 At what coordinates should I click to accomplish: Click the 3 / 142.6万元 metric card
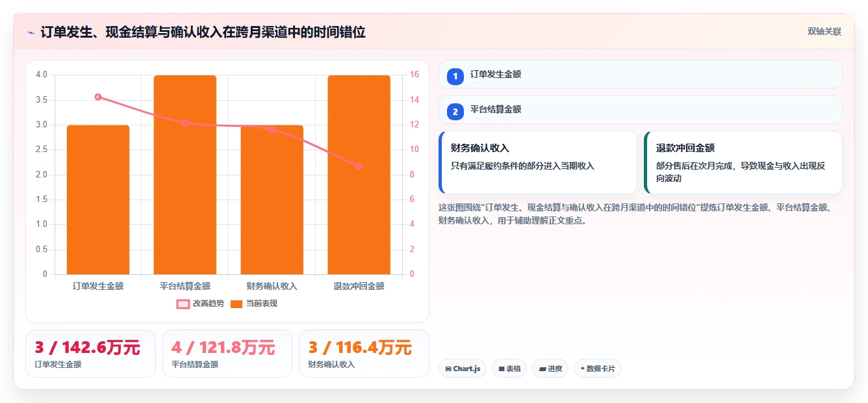click(90, 354)
